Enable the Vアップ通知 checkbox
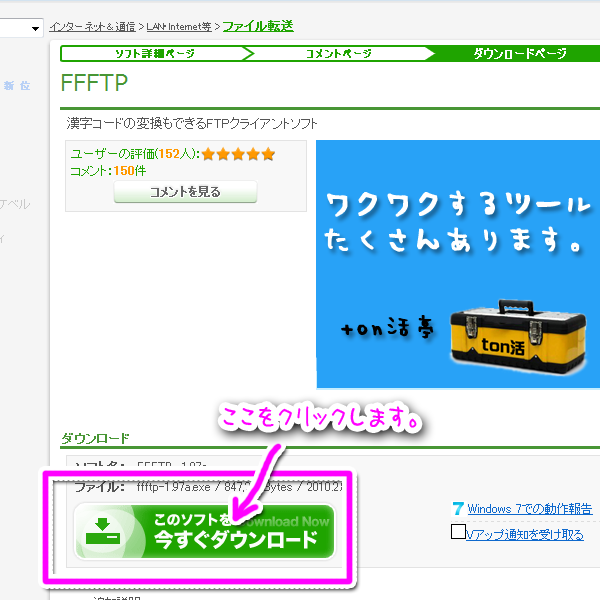Viewport: 600px width, 600px height. pyautogui.click(x=458, y=533)
